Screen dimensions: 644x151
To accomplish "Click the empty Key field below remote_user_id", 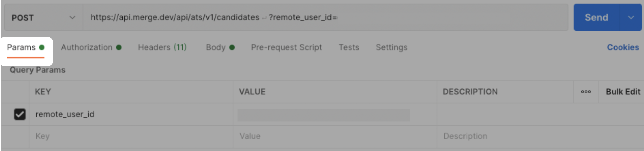I will (x=100, y=136).
